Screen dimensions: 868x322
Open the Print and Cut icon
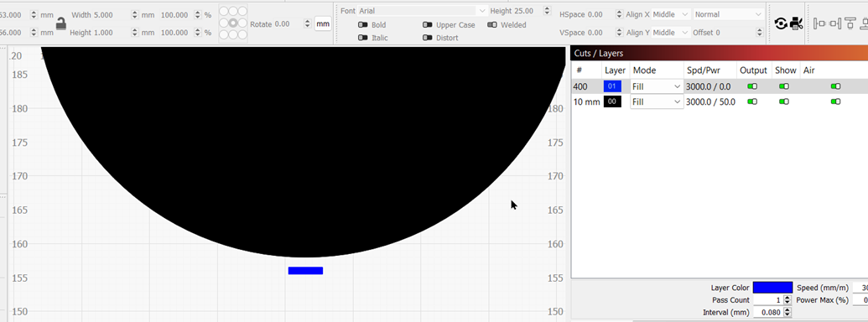(796, 23)
